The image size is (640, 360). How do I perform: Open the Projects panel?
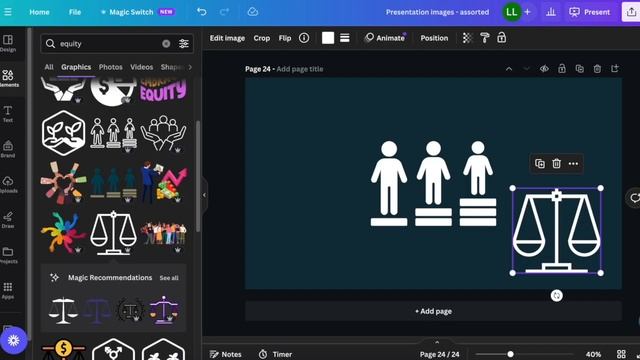pyautogui.click(x=8, y=255)
